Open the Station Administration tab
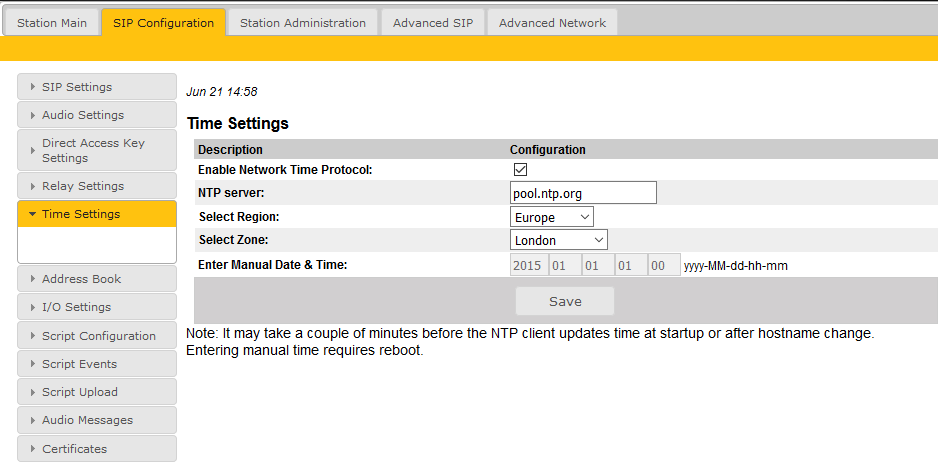 tap(302, 23)
